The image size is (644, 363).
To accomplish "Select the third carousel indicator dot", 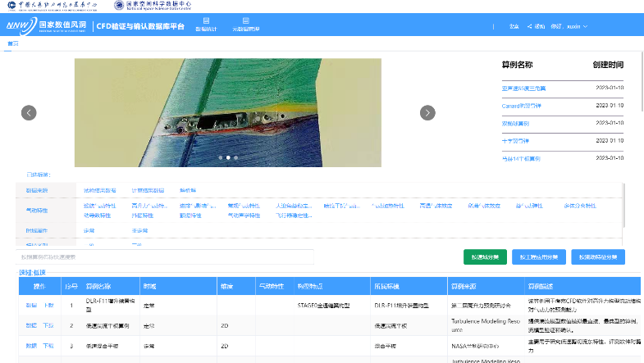I will (235, 157).
